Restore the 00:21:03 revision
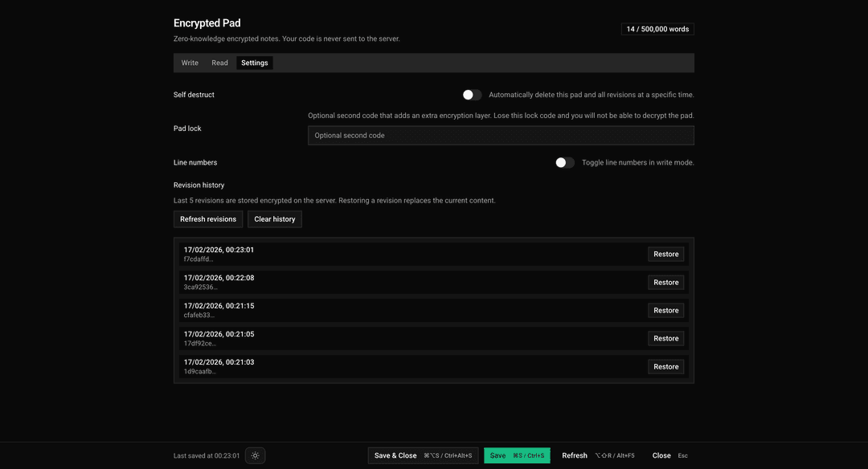 (665, 367)
